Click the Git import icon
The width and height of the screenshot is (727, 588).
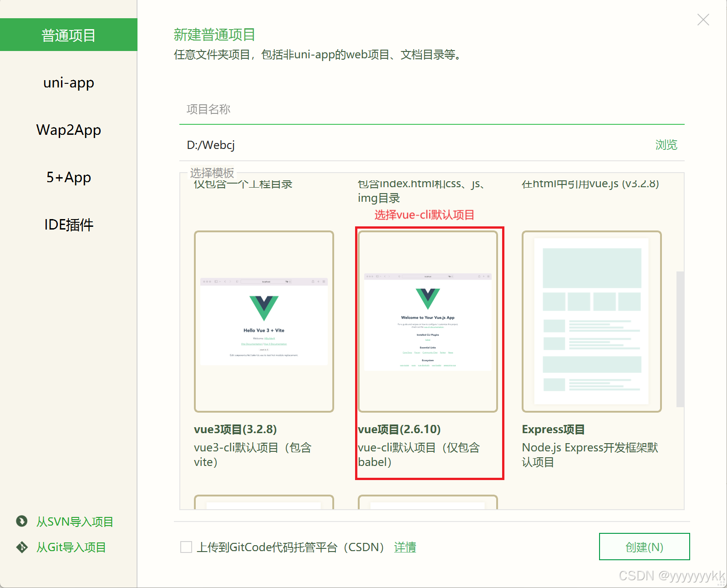pos(21,547)
